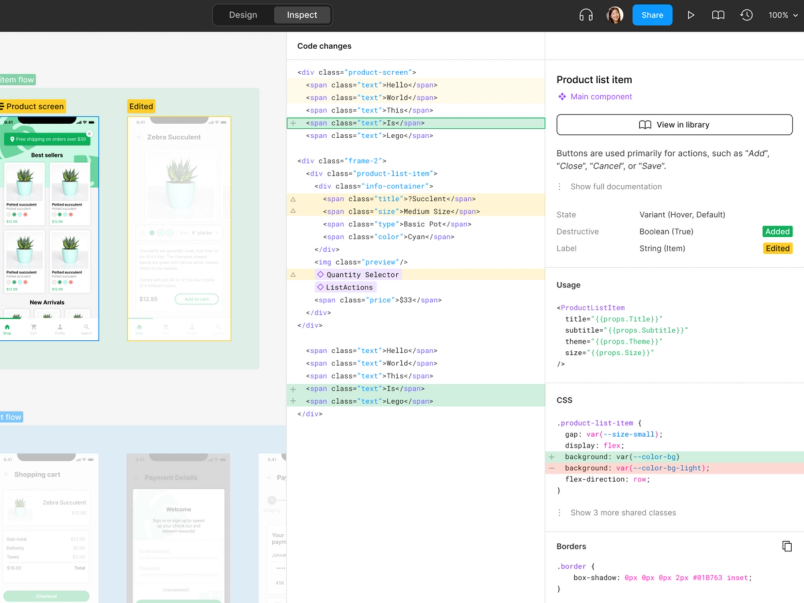This screenshot has width=804, height=603.
Task: Switch to the Design tab
Action: point(242,15)
